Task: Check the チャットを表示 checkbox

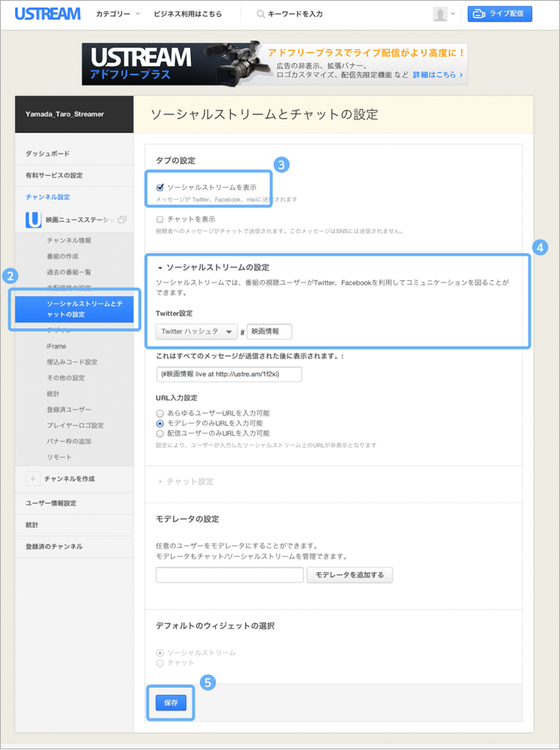Action: tap(160, 219)
